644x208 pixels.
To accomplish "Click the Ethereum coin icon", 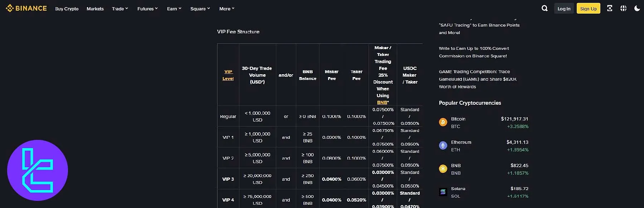I will [x=443, y=146].
